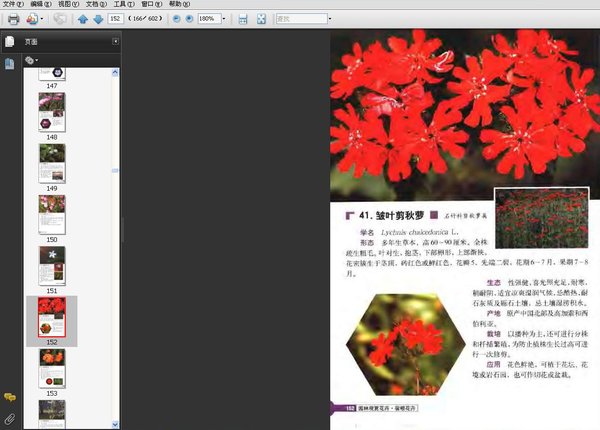Viewport: 600px width, 430px height.
Task: Click the hexagonal flower photo in document
Action: [x=406, y=344]
